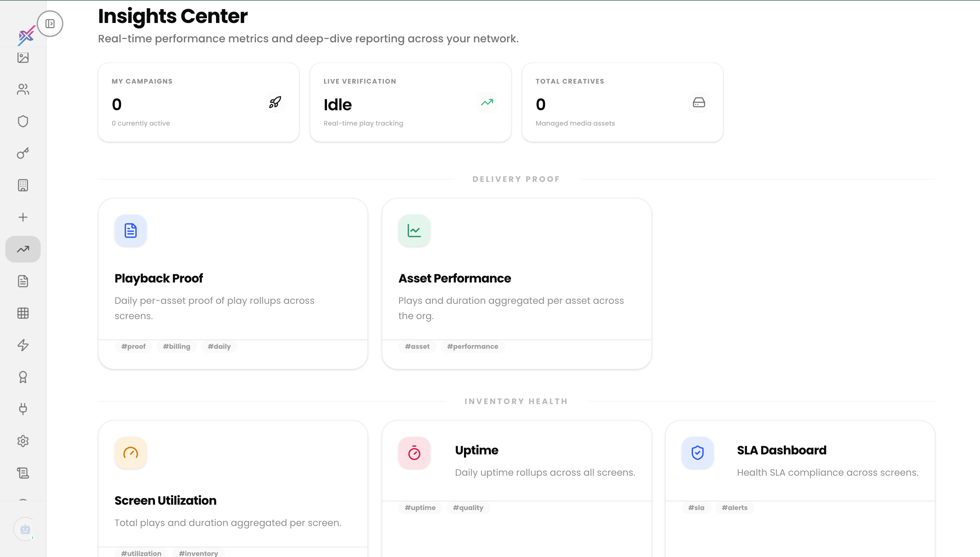Click the #billing tag
This screenshot has width=980, height=557.
pyautogui.click(x=176, y=346)
